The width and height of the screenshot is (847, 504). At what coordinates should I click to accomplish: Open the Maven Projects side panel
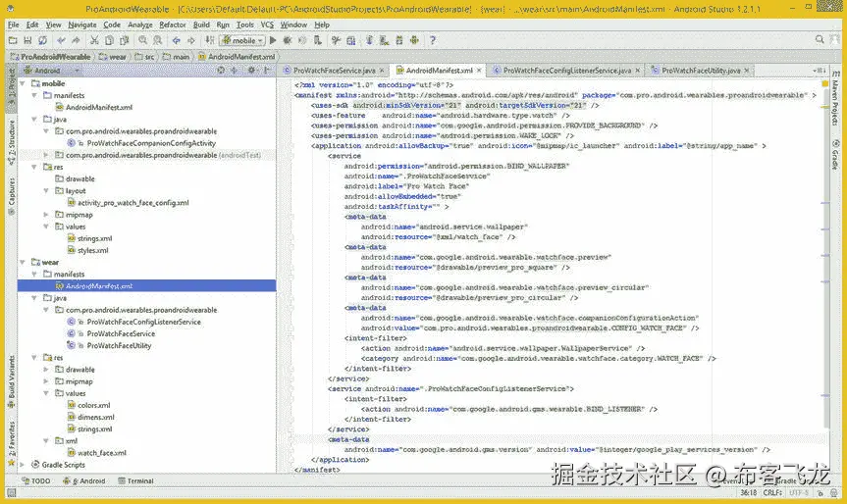[x=835, y=99]
